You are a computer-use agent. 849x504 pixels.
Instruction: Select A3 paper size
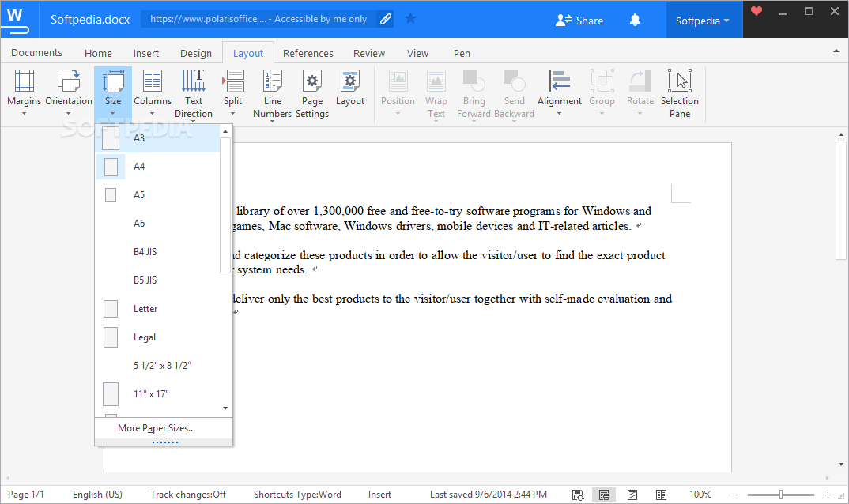[158, 138]
